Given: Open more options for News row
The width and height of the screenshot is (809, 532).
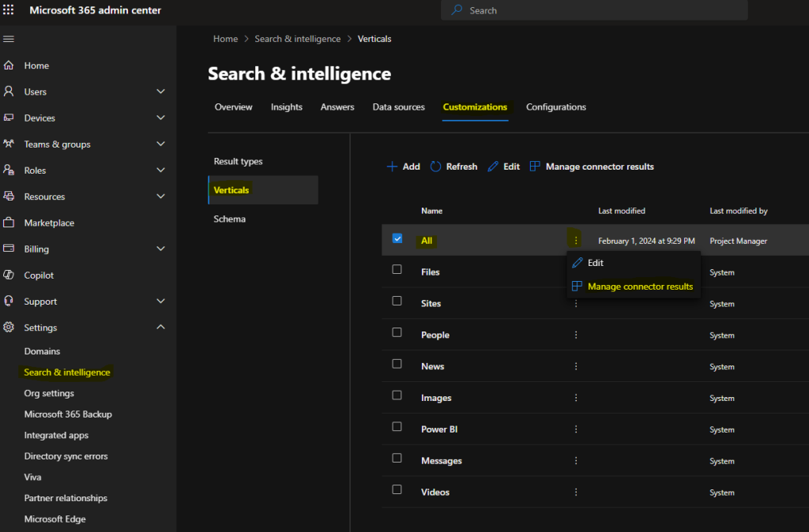Looking at the screenshot, I should (x=576, y=366).
